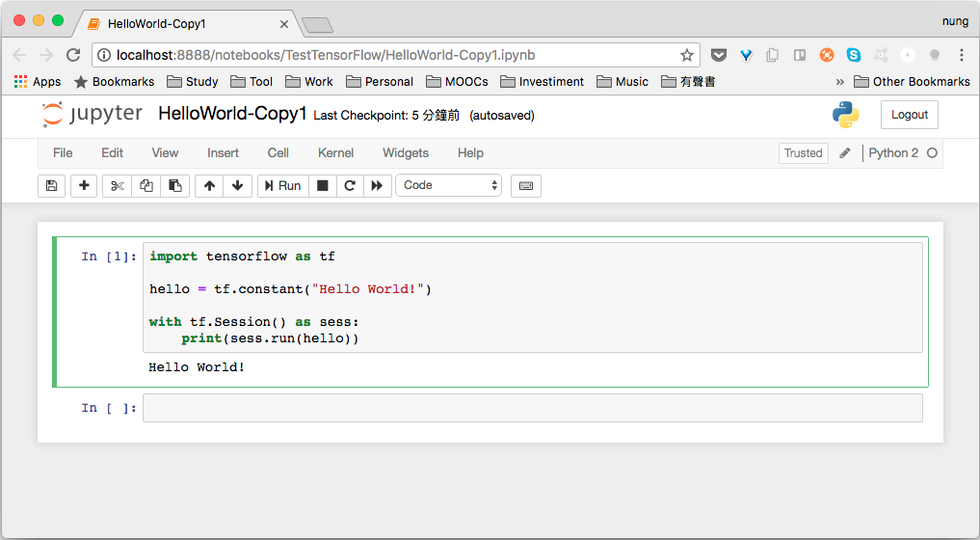The height and width of the screenshot is (540, 980).
Task: Bookmark page with star icon
Action: point(687,55)
